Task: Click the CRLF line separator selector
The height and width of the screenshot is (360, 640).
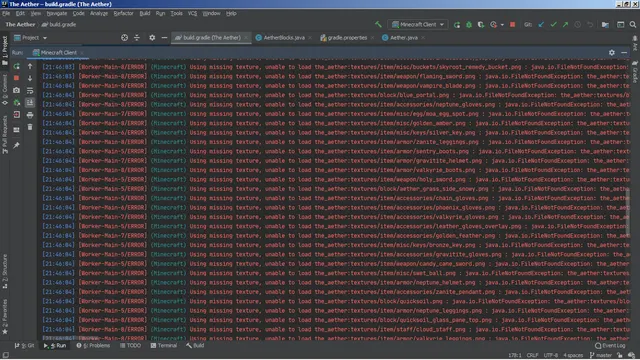Action: 532,356
